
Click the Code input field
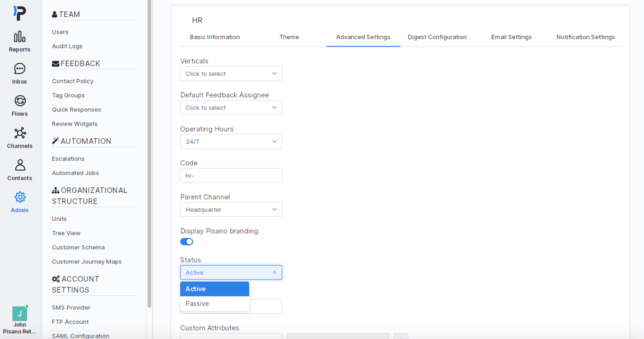pyautogui.click(x=231, y=175)
